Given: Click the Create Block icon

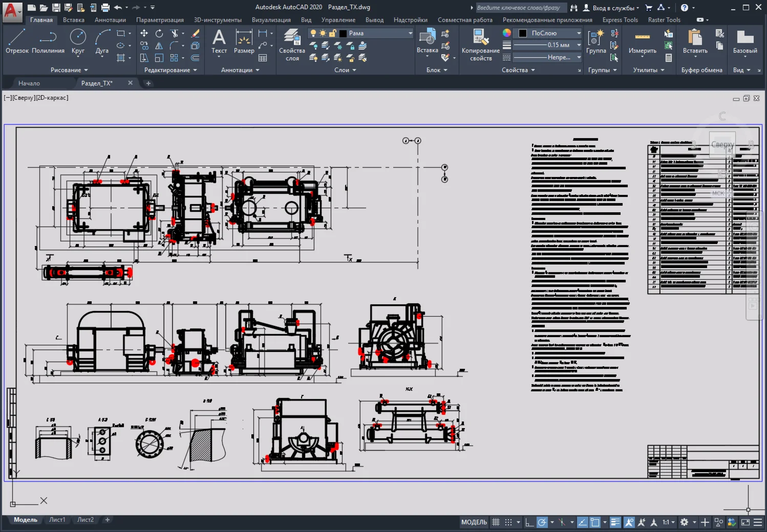Looking at the screenshot, I should [x=445, y=33].
